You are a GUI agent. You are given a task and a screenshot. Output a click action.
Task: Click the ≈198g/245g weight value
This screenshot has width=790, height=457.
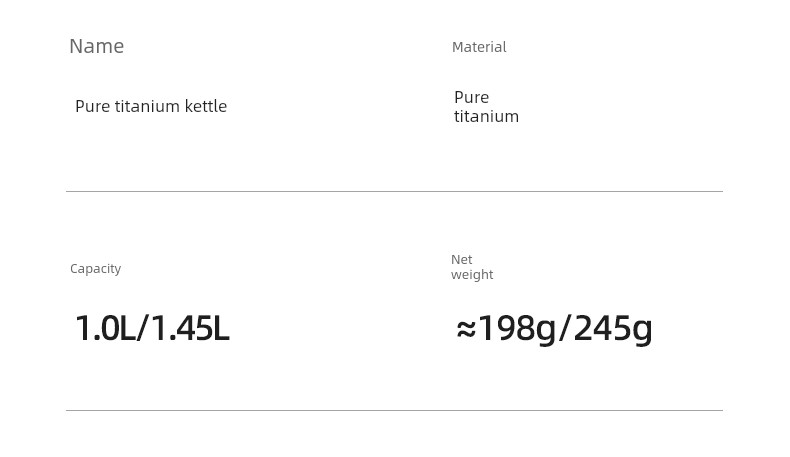tap(554, 330)
